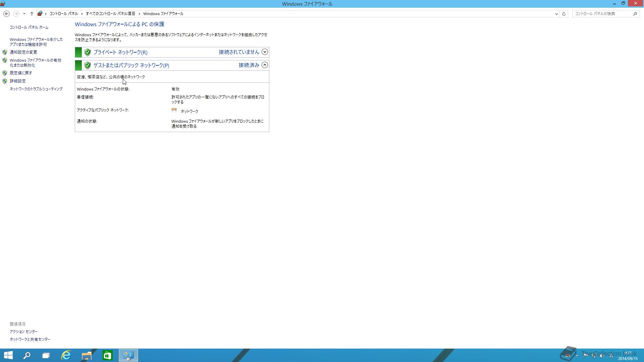Screen dimensions: 644x362
Task: Open 既定値に戻す link
Action: point(21,73)
